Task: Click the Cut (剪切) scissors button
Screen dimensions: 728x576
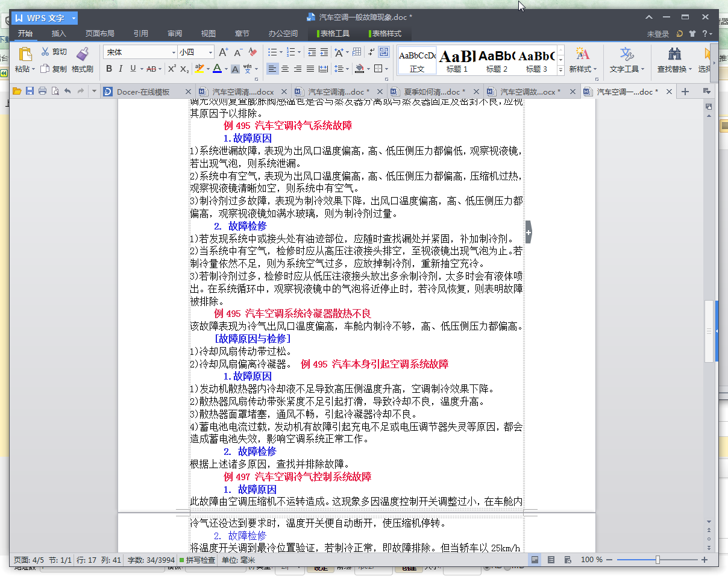Action: 54,52
